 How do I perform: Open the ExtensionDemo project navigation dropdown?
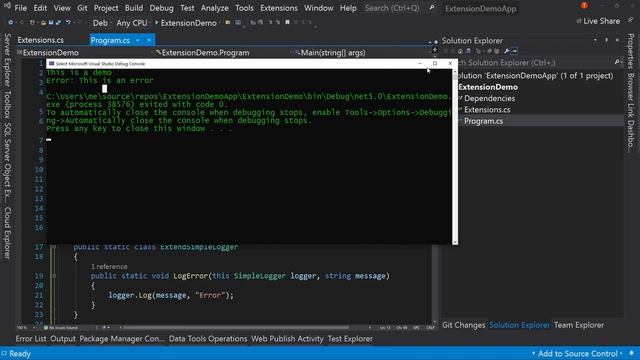84,53
